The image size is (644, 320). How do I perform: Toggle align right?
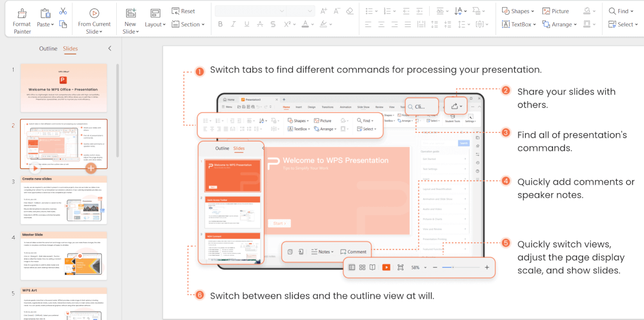point(394,24)
